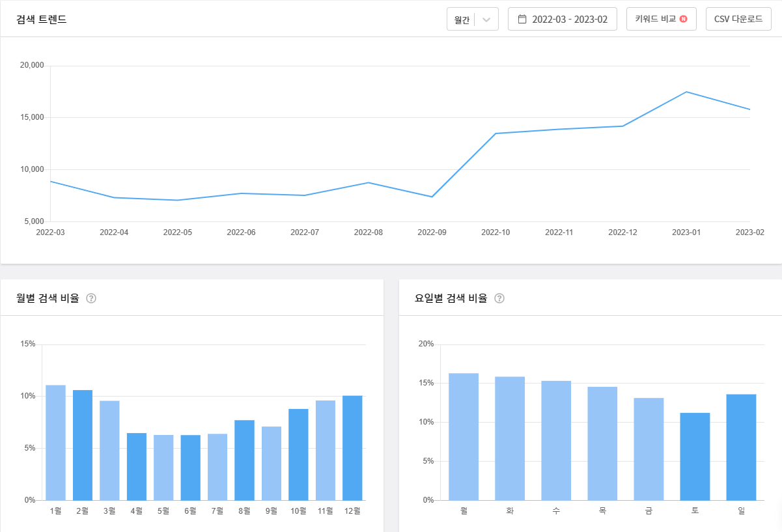Open the 키워드 비교 keyword comparison
Image resolution: width=782 pixels, height=532 pixels.
pyautogui.click(x=662, y=19)
